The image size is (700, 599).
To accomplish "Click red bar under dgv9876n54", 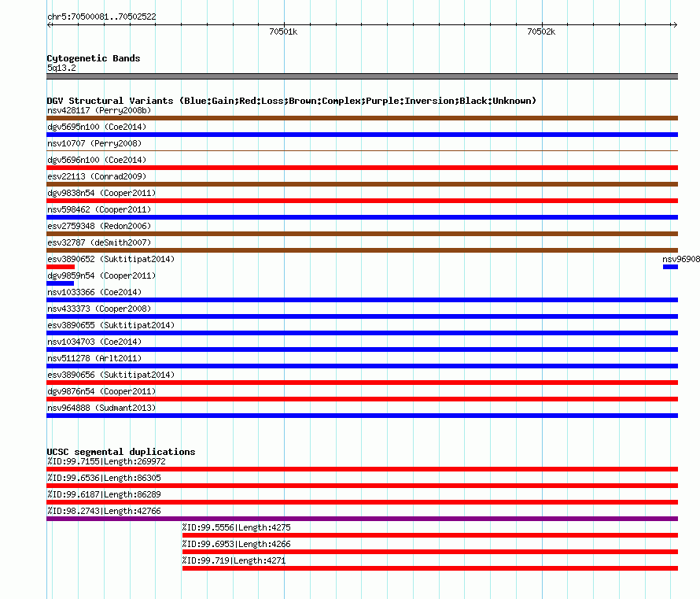I will pos(362,399).
